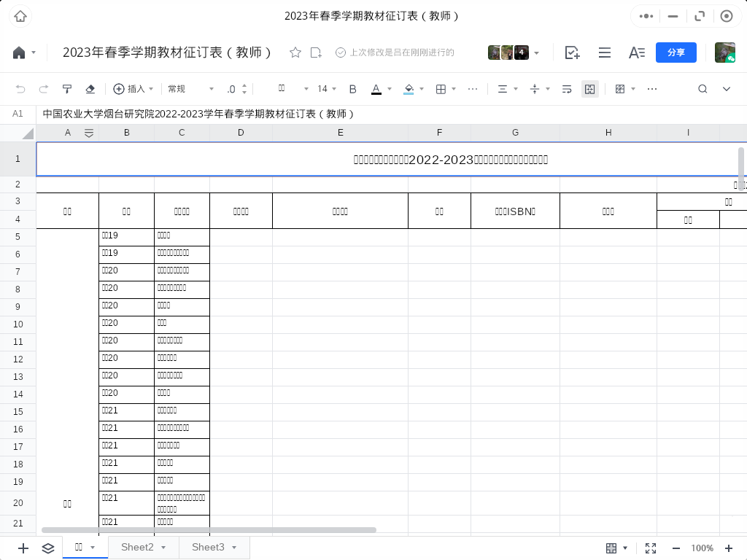The image size is (747, 560).
Task: Toggle bold formatting
Action: pyautogui.click(x=352, y=89)
